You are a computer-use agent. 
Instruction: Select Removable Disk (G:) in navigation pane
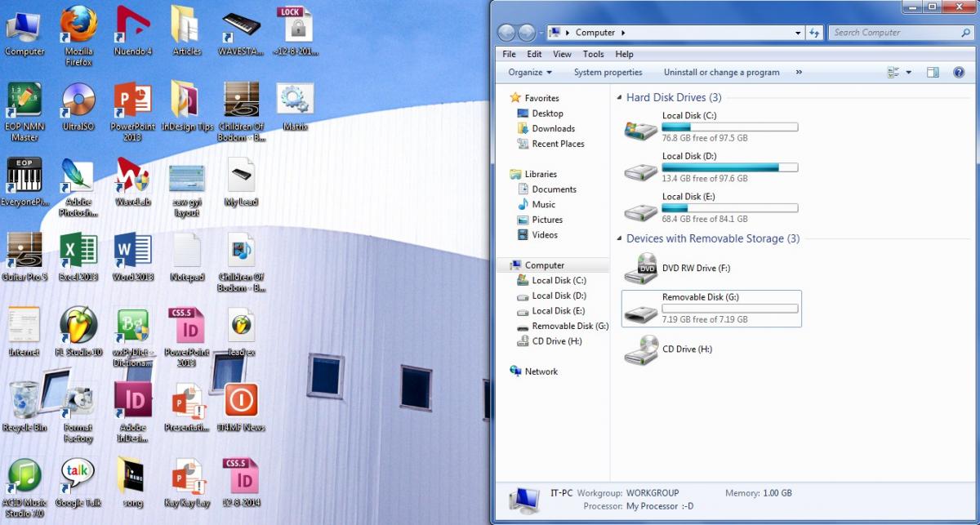click(x=563, y=327)
